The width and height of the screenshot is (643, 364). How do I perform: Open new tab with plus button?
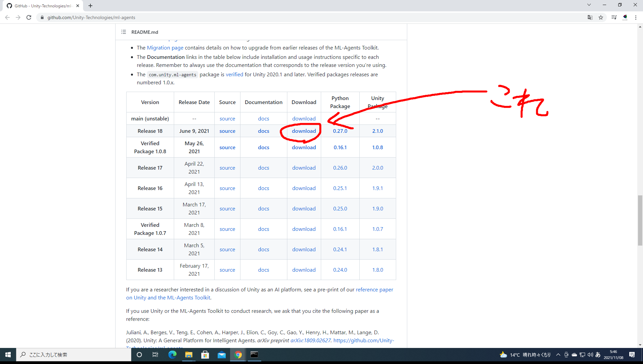point(90,6)
